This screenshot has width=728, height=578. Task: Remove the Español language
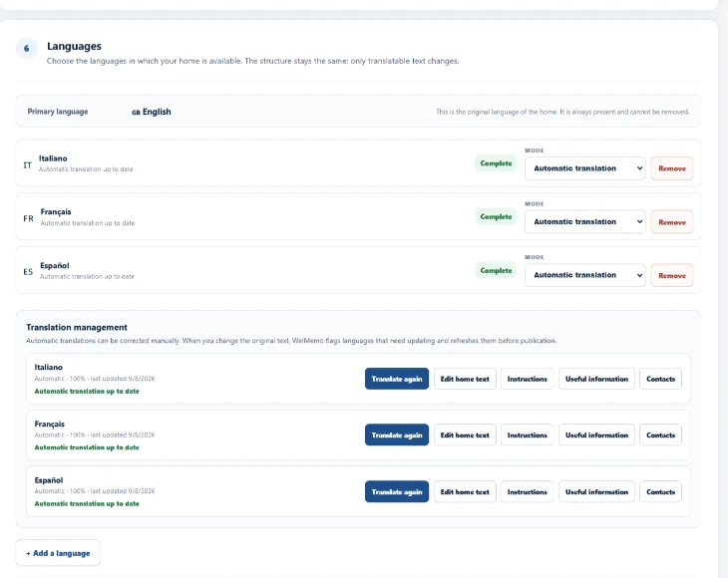(672, 276)
